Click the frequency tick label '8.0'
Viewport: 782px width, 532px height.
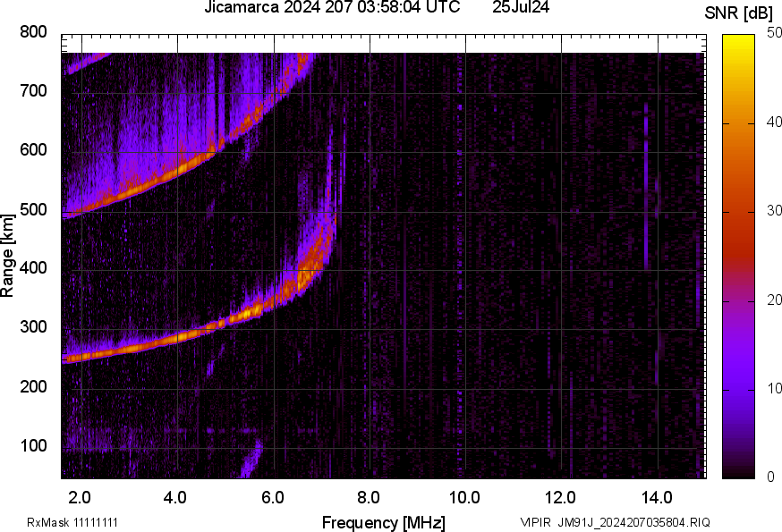coord(368,498)
